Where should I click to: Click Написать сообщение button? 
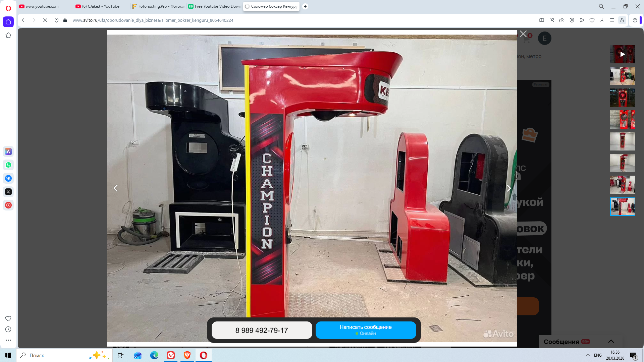[366, 330]
